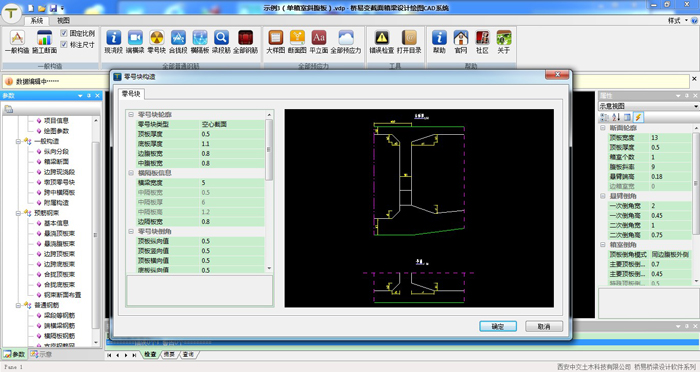Click the 确定 button in dialog

pyautogui.click(x=498, y=326)
